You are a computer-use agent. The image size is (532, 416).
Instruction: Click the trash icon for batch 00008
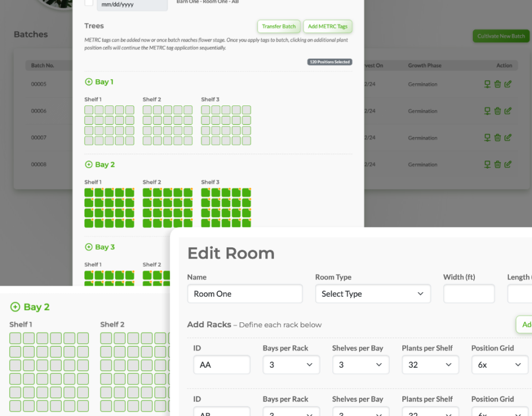click(x=497, y=164)
